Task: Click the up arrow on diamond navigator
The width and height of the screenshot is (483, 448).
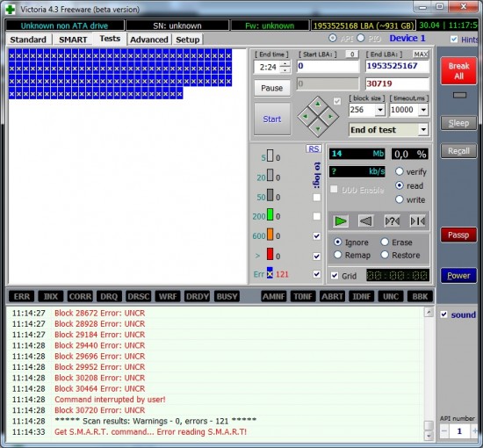Action: point(318,105)
